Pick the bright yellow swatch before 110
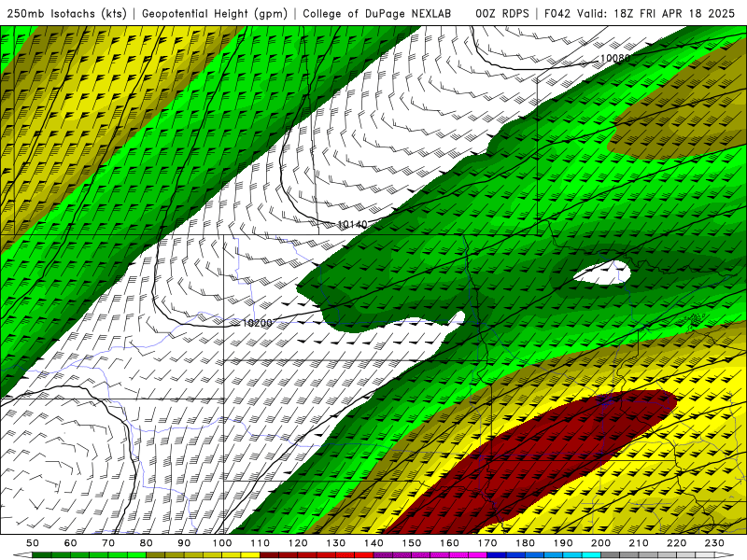Image resolution: width=747 pixels, height=560 pixels. [250, 554]
